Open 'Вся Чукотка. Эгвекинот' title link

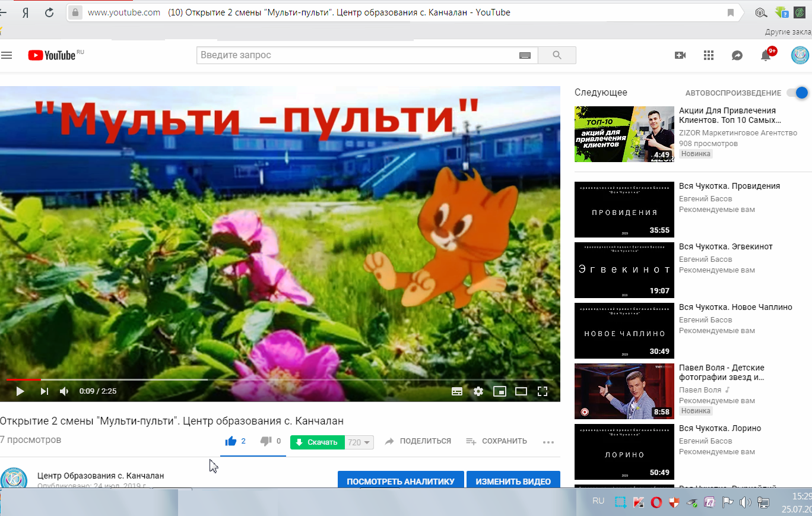726,247
